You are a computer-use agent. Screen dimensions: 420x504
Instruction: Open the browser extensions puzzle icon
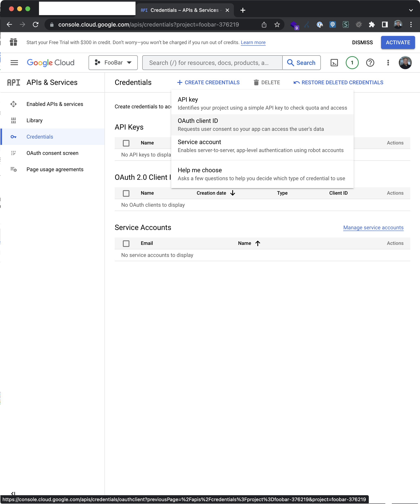point(371,24)
